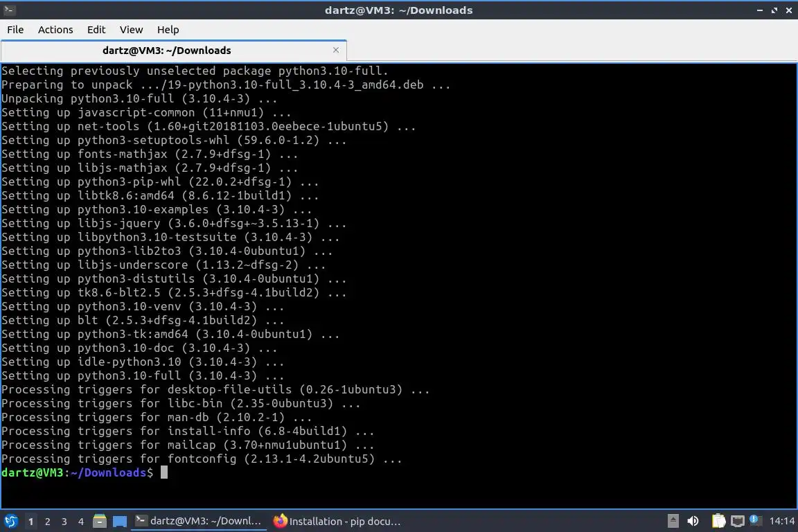
Task: Close the dartz@VM3 terminal tab
Action: (x=336, y=50)
